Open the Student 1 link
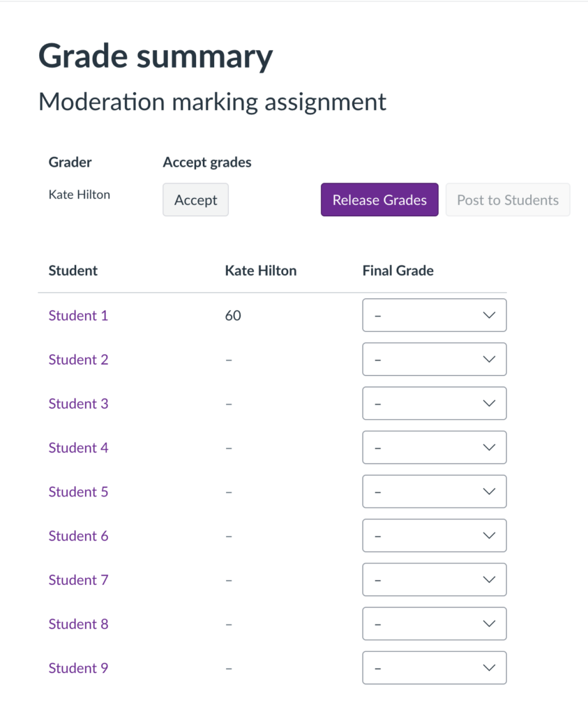 (78, 315)
